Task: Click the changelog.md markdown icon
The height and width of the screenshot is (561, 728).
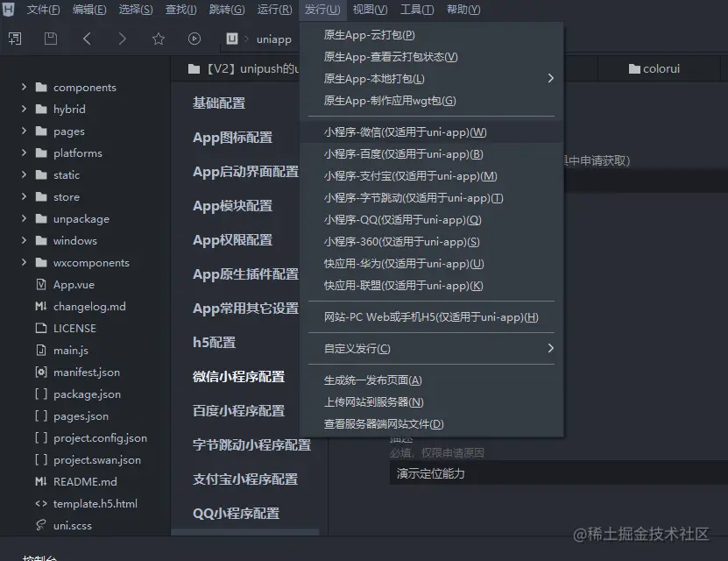Action: (x=41, y=306)
